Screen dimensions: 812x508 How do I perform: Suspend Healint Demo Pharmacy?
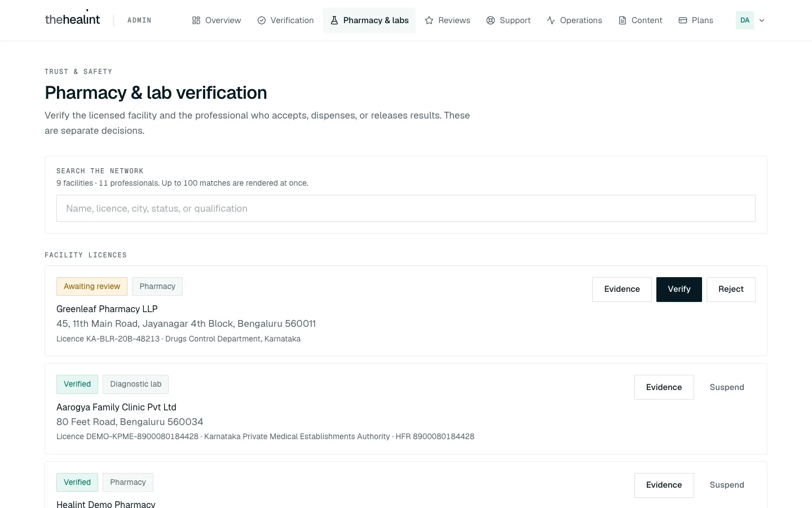[727, 485]
